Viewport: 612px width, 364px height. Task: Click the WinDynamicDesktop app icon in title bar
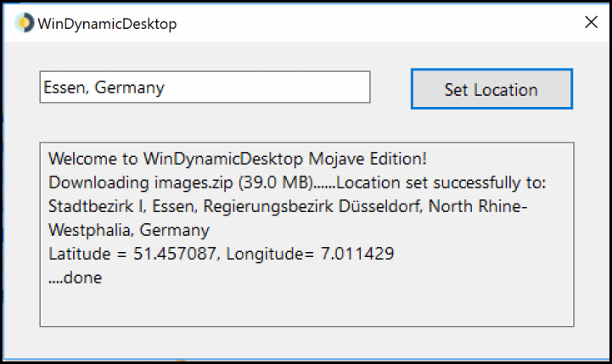pyautogui.click(x=25, y=23)
